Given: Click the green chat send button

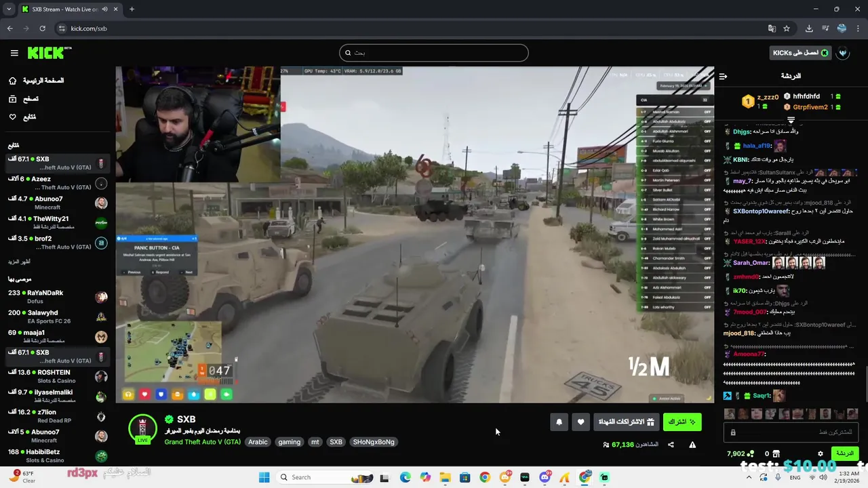Looking at the screenshot, I should click(x=845, y=453).
